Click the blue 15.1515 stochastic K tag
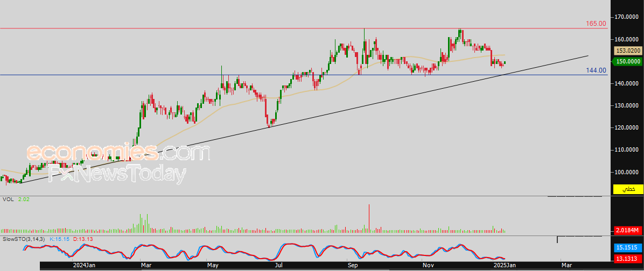The width and height of the screenshot is (644, 271). tap(628, 247)
